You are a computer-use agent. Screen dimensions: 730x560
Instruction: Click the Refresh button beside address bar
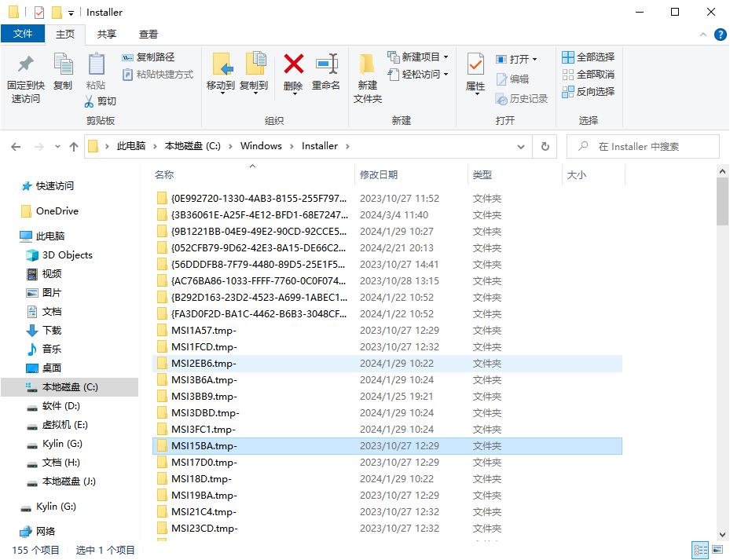pos(545,146)
